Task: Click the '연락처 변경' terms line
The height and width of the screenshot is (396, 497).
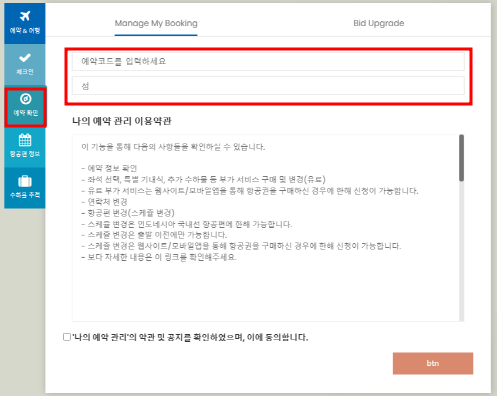Action: pos(104,202)
